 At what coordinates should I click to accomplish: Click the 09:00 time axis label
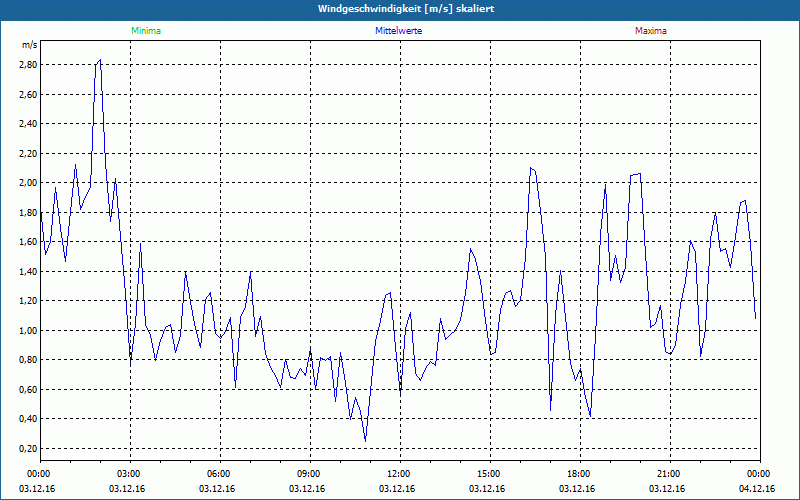pos(310,474)
